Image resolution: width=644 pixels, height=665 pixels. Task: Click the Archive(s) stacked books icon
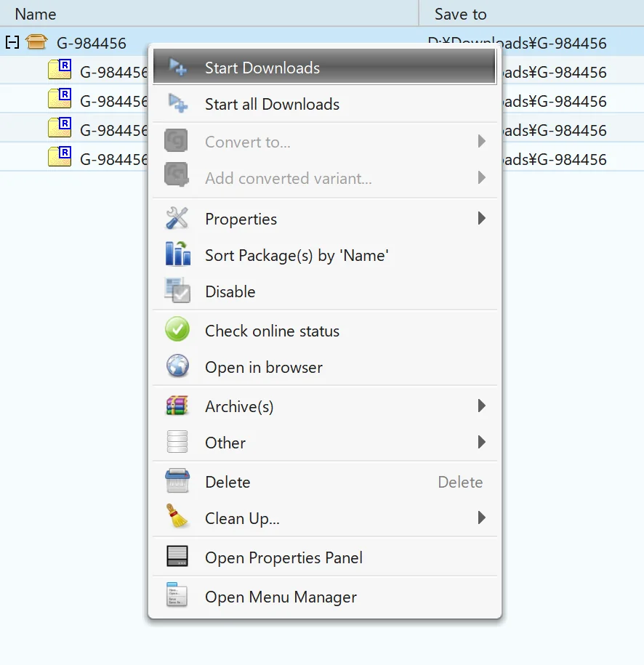tap(177, 406)
